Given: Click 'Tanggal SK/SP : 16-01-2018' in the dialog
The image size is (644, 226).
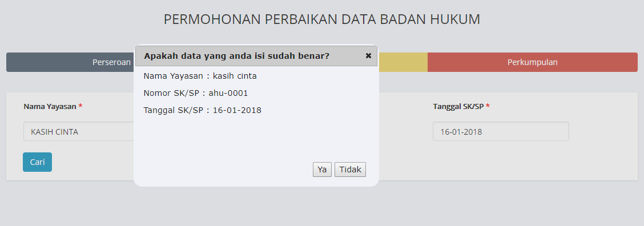Looking at the screenshot, I should tap(203, 110).
